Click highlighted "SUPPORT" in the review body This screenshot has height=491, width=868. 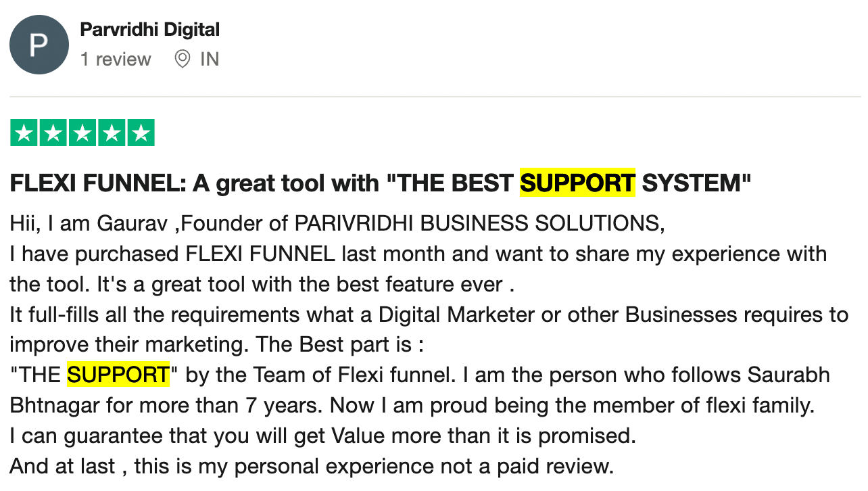point(118,374)
